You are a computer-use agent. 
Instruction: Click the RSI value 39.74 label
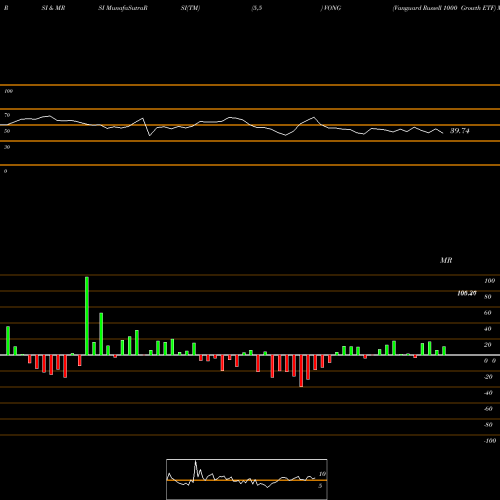460,131
